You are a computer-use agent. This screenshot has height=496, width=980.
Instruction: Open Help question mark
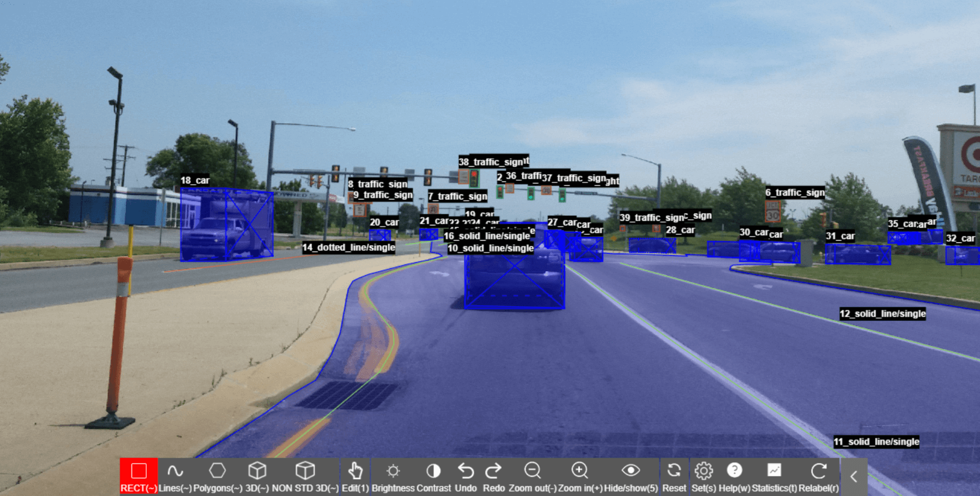tap(734, 475)
